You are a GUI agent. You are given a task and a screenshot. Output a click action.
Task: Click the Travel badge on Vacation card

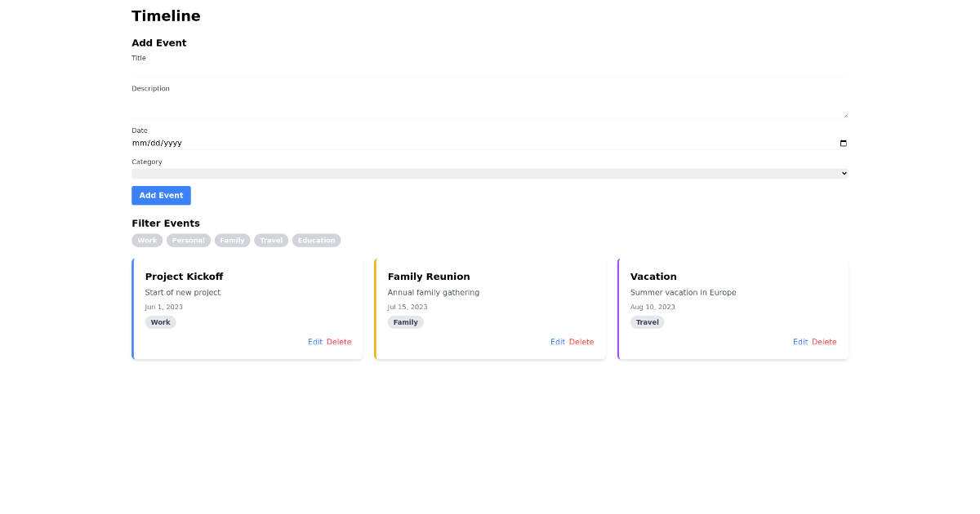647,321
